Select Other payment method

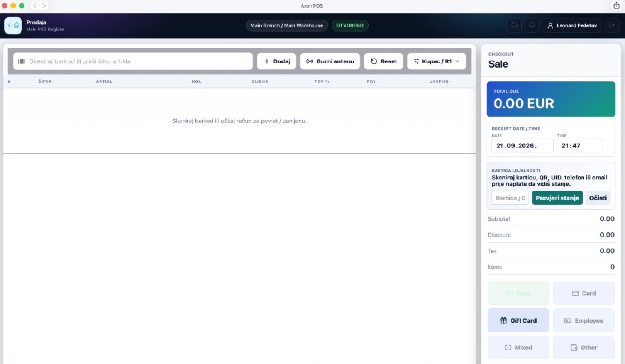click(584, 348)
